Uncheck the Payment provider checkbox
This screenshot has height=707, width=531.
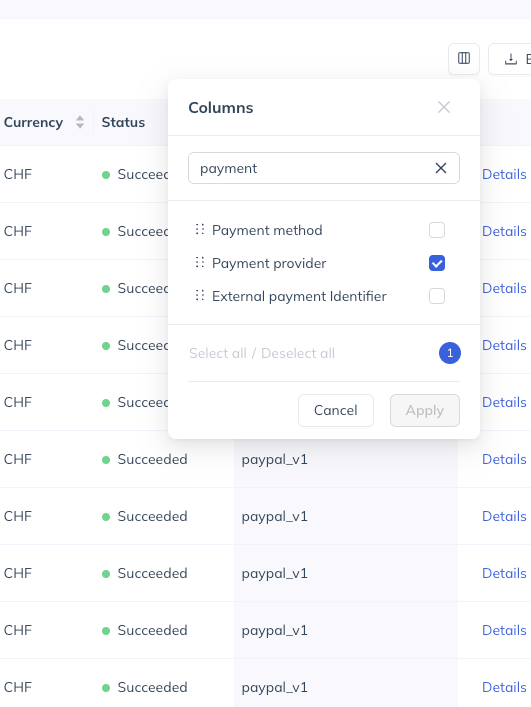[x=437, y=263]
